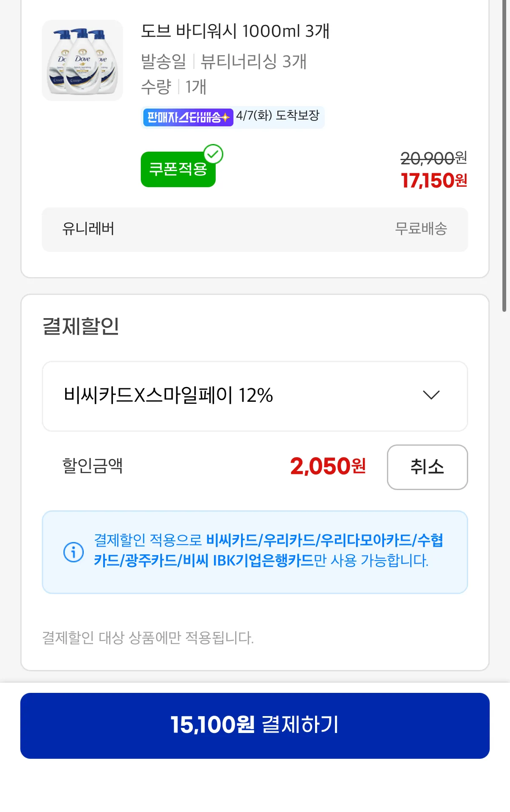Click the green checkmark on 쿠폰적용

click(214, 154)
